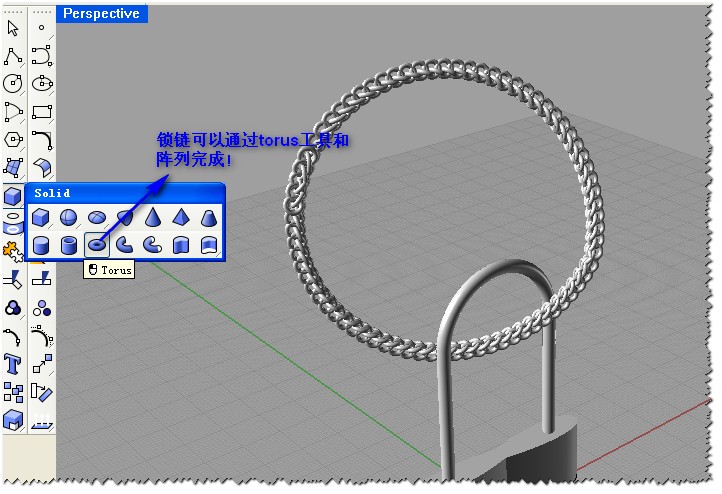Viewport: 722px width, 494px height.
Task: Choose the round-capped Pipe tool
Action: coord(152,245)
